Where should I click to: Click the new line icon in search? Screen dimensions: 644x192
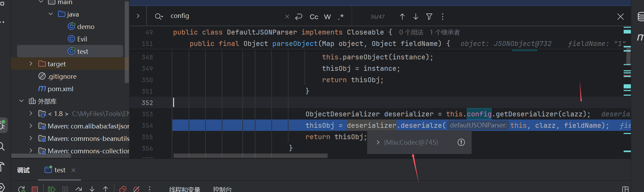point(299,16)
